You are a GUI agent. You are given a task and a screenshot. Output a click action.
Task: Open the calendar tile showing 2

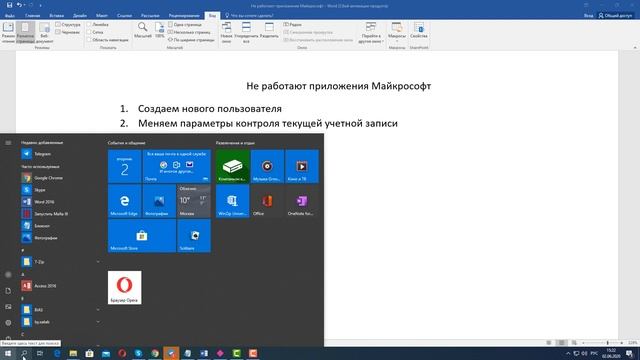click(x=124, y=166)
